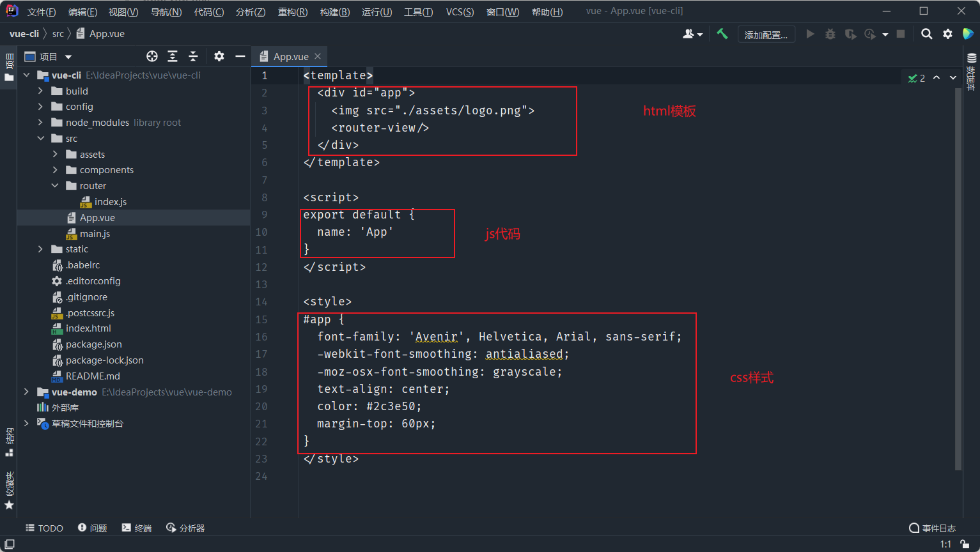Open Search Everywhere magnifier icon
This screenshot has width=980, height=552.
(x=926, y=34)
